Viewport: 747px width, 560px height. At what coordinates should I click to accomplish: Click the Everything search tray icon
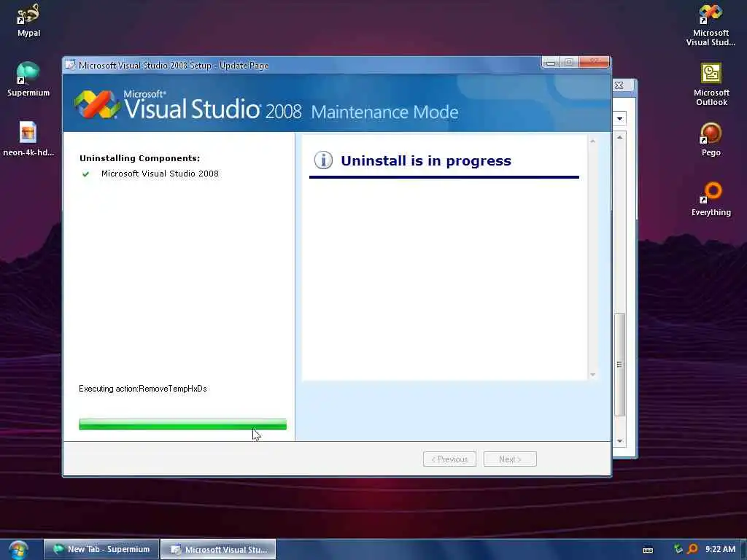tap(692, 549)
